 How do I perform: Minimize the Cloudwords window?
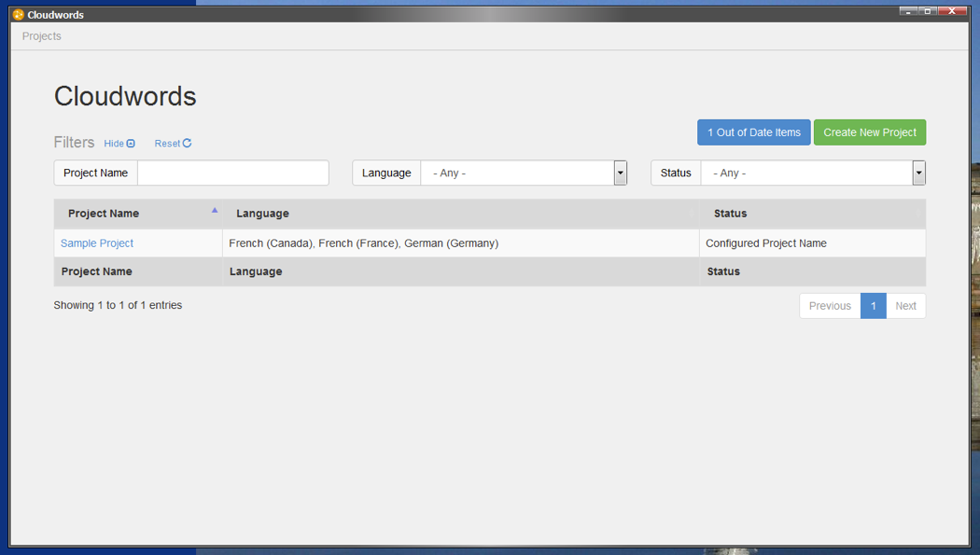(x=908, y=11)
